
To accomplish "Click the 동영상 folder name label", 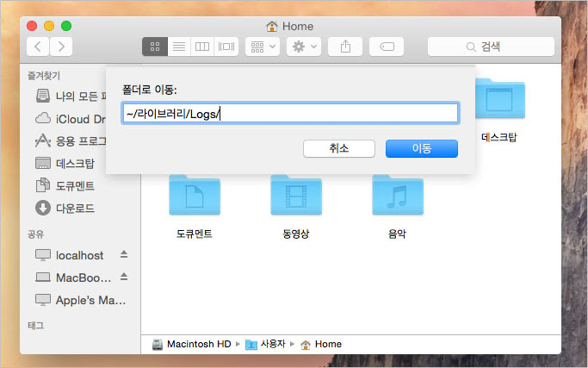I will 296,234.
